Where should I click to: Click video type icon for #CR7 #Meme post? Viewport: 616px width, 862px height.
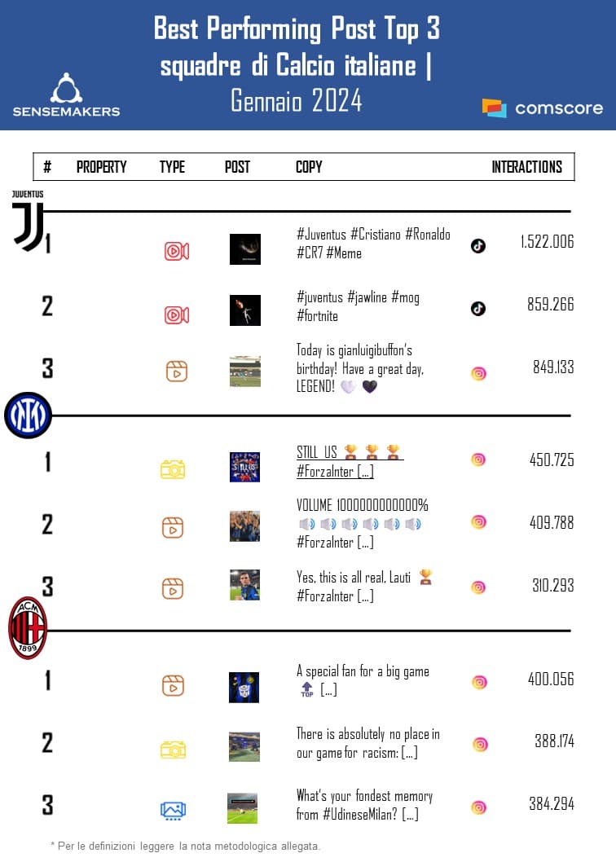pos(176,250)
